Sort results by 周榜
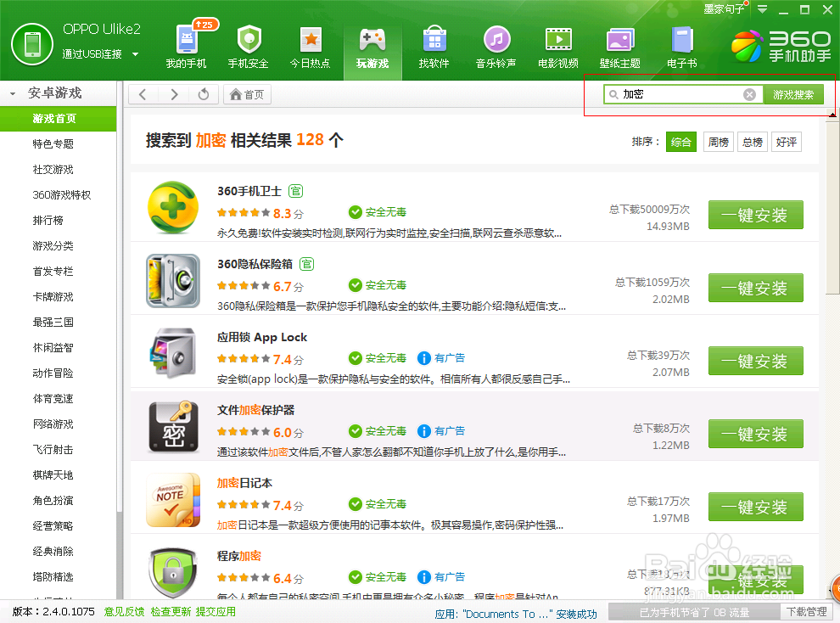The image size is (840, 623). click(719, 142)
